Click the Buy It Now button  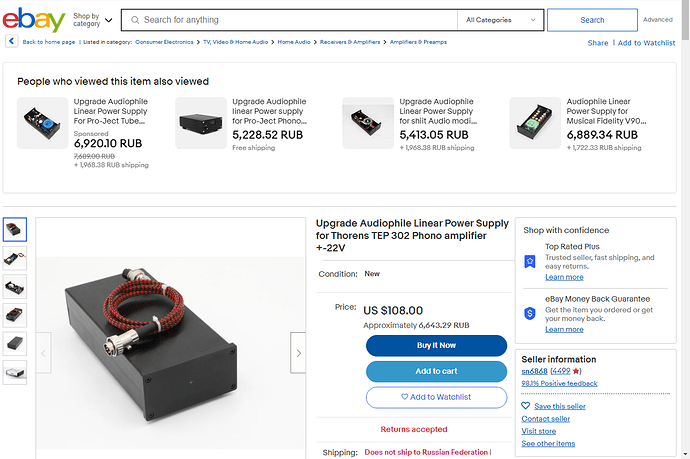click(x=436, y=345)
